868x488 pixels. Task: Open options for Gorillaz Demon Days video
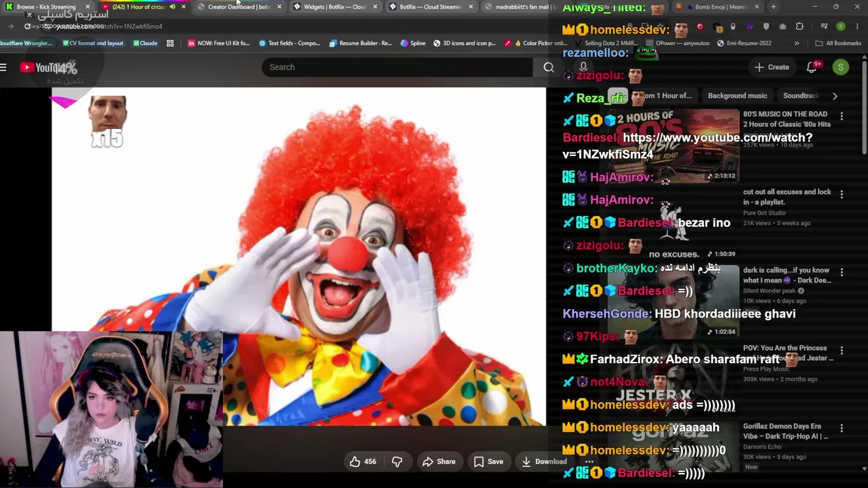[x=842, y=428]
